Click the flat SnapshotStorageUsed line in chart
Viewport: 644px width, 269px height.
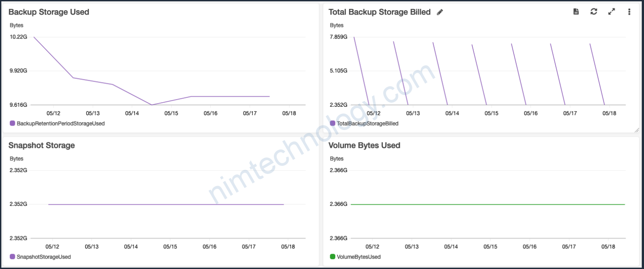166,204
